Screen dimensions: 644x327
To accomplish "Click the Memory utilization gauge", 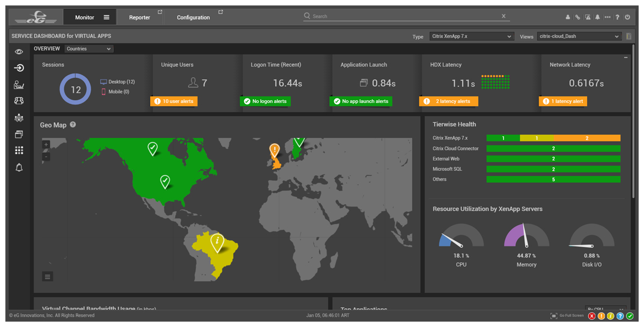I will click(x=526, y=235).
